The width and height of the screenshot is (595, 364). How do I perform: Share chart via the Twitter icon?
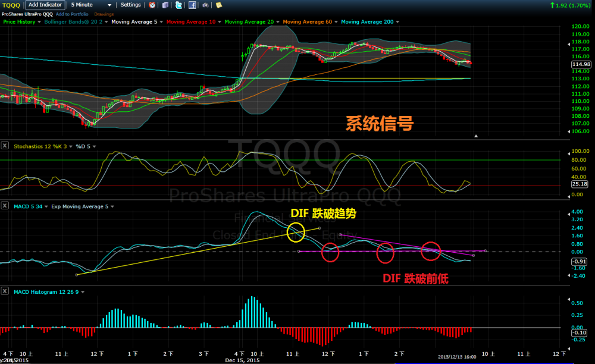tap(178, 5)
